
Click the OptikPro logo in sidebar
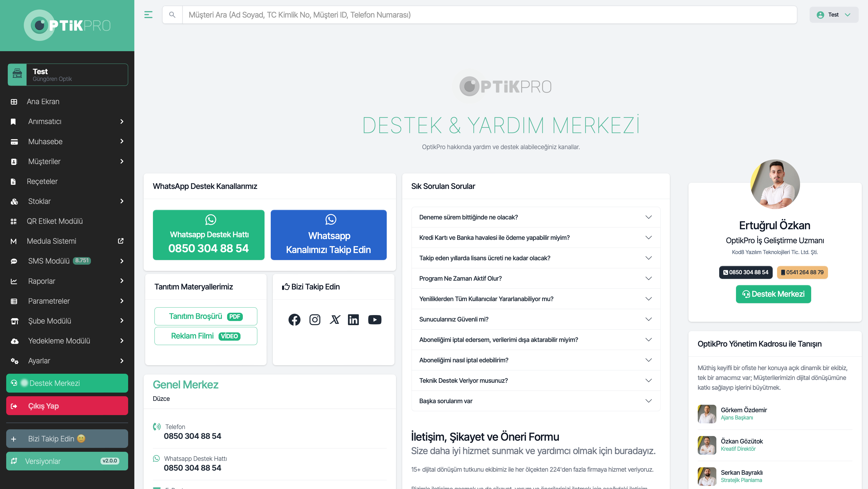pyautogui.click(x=67, y=25)
